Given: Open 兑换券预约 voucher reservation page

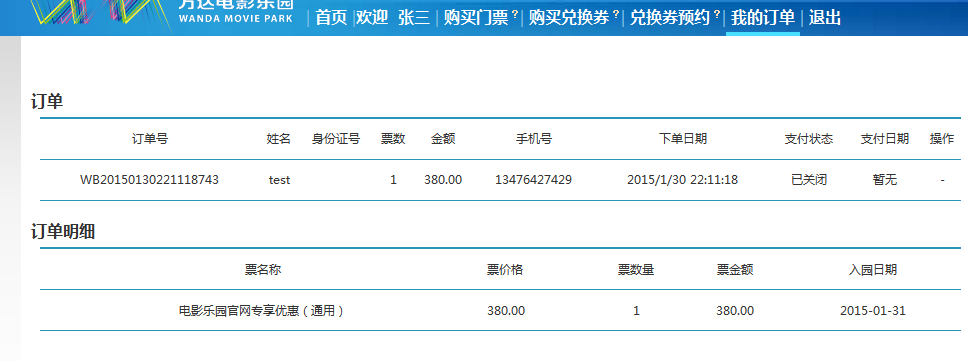Looking at the screenshot, I should tap(670, 18).
